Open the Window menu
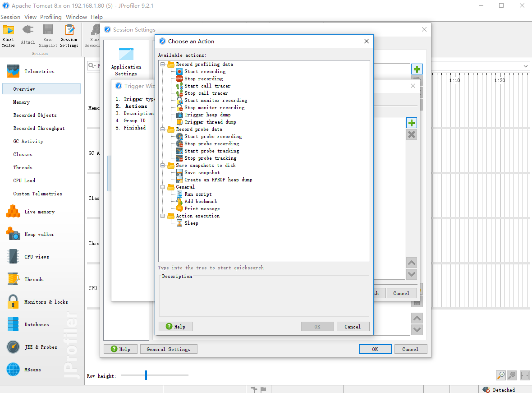 [x=76, y=17]
